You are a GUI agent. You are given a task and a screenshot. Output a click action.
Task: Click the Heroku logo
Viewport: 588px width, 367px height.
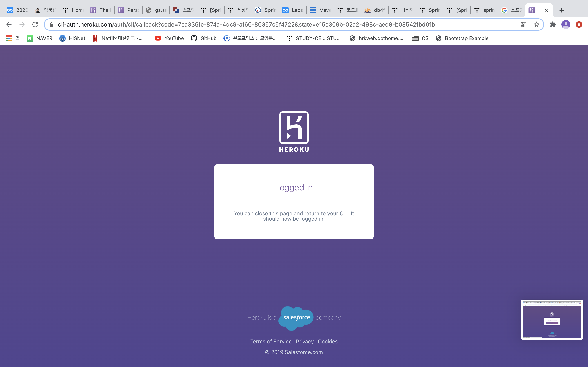[x=294, y=132]
